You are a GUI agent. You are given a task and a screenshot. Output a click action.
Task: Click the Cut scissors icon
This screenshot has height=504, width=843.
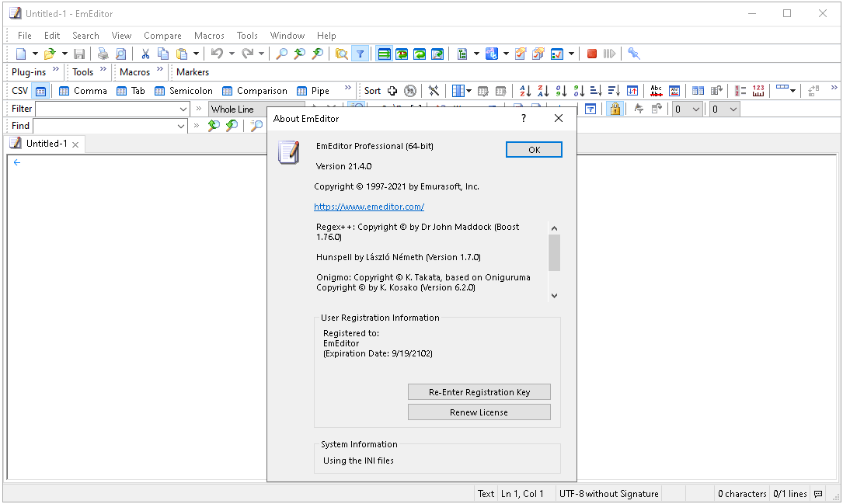pyautogui.click(x=145, y=54)
